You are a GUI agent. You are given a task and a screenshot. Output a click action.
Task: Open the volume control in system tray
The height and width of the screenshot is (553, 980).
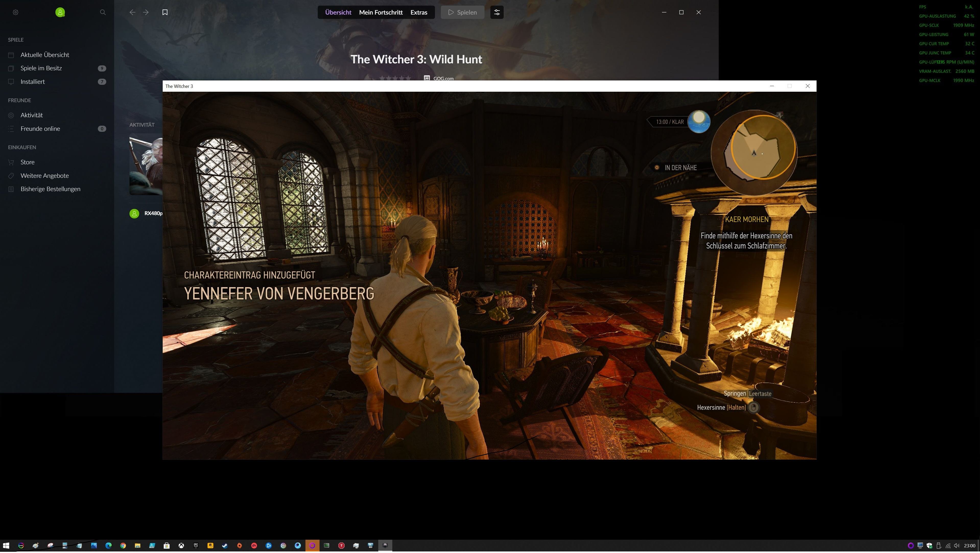957,546
